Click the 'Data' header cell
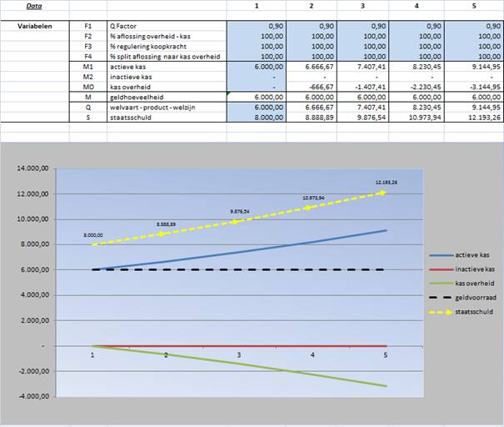This screenshot has height=427, width=504. pos(34,7)
